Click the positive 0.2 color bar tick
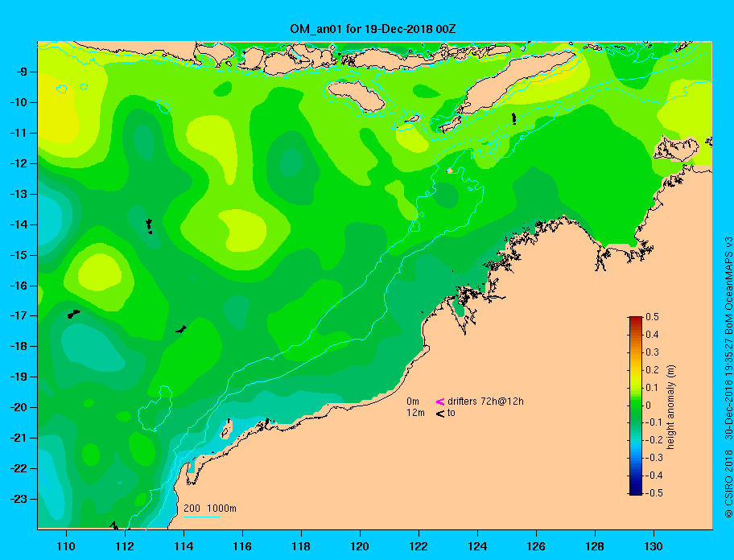Image resolution: width=734 pixels, height=560 pixels. [652, 369]
